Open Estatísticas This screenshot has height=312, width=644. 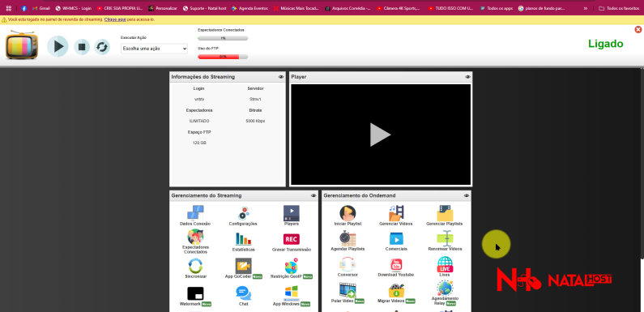[x=243, y=241]
